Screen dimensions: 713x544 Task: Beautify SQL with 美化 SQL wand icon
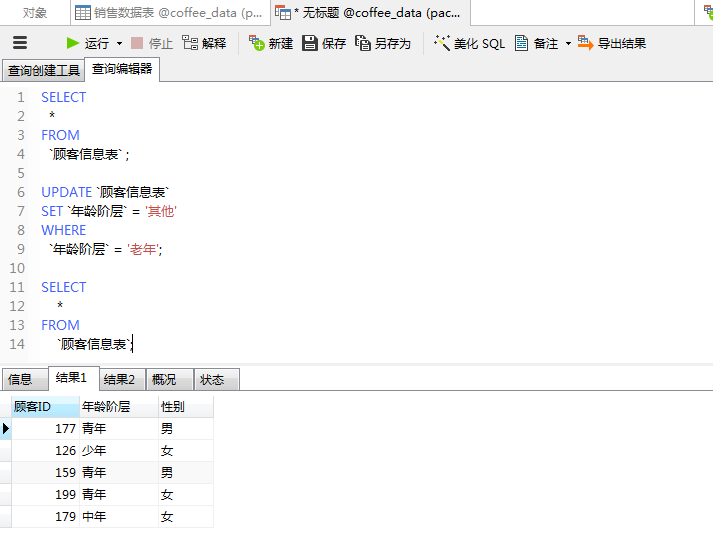click(442, 43)
